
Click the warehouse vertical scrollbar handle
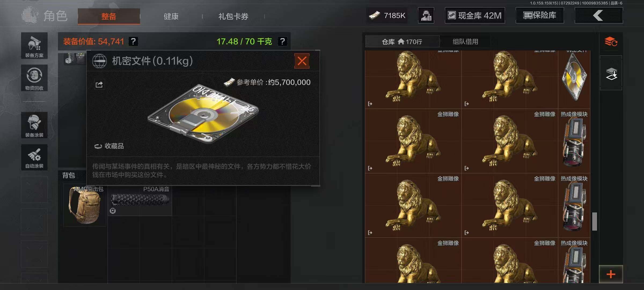tap(595, 221)
